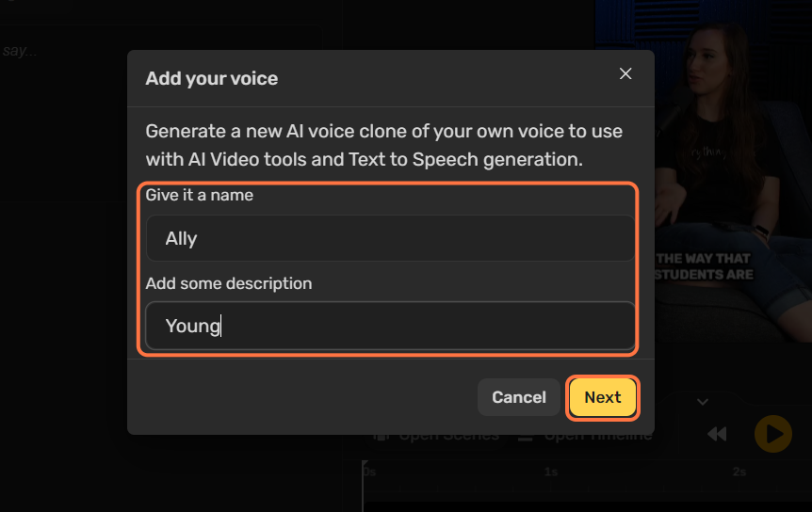Click the playhead handle at timeline start
This screenshot has width=812, height=512.
pyautogui.click(x=365, y=464)
